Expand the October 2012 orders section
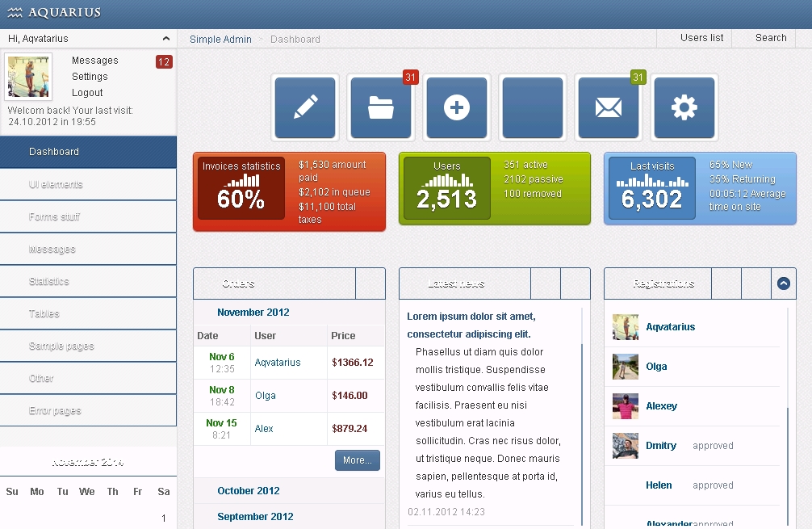The height and width of the screenshot is (529, 812). click(x=249, y=491)
